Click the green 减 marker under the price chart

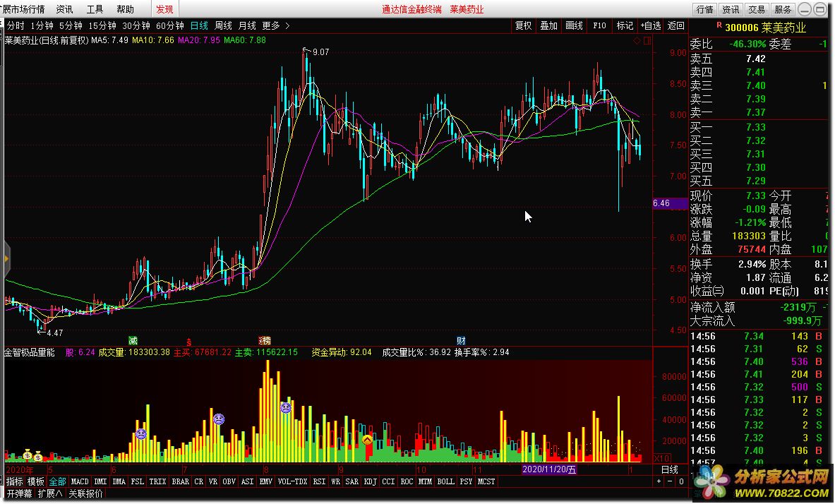click(133, 340)
